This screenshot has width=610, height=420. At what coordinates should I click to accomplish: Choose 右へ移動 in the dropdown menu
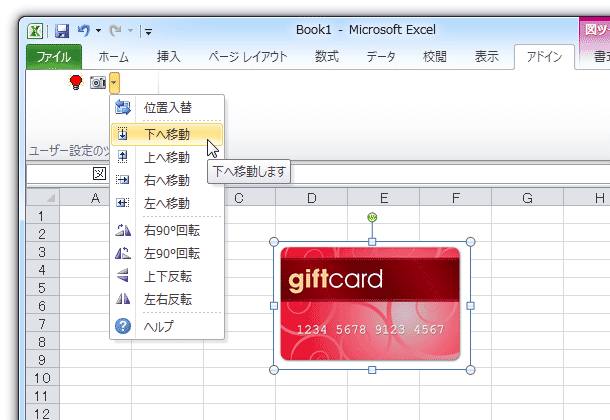167,180
